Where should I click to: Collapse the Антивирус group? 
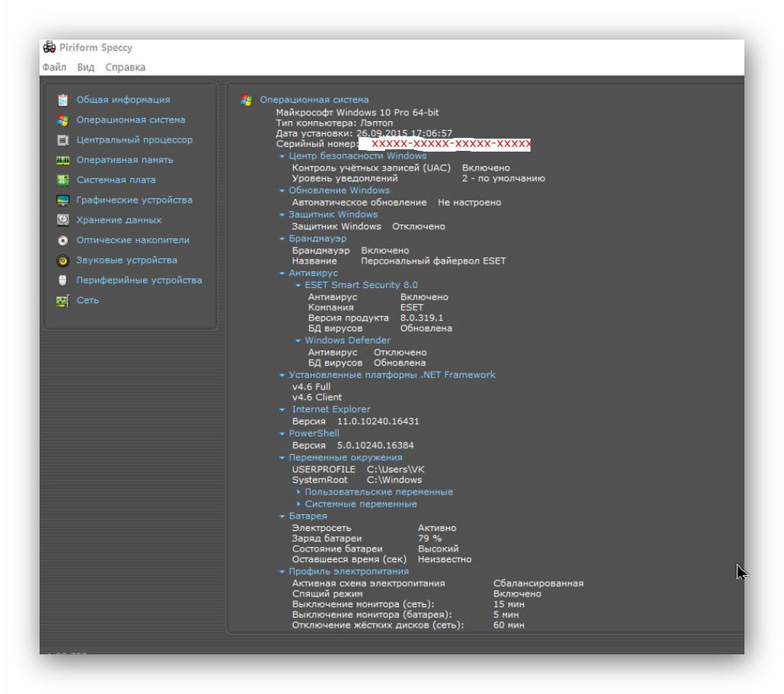click(x=282, y=273)
